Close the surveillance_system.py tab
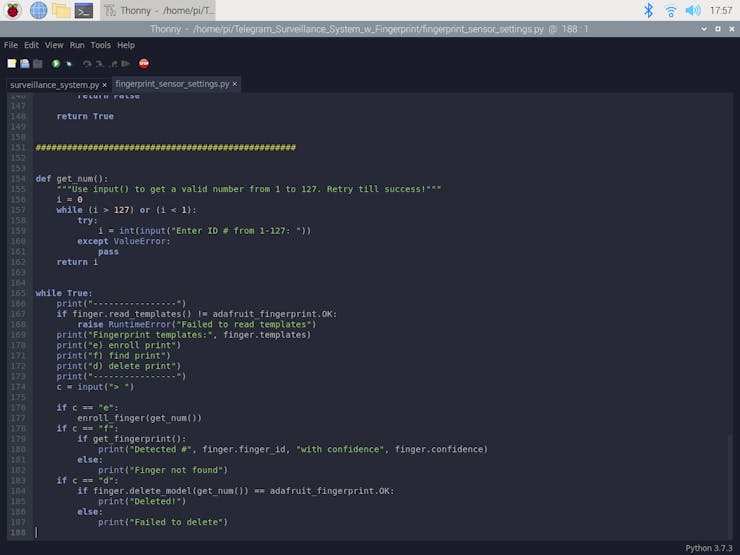This screenshot has width=740, height=555. click(104, 85)
